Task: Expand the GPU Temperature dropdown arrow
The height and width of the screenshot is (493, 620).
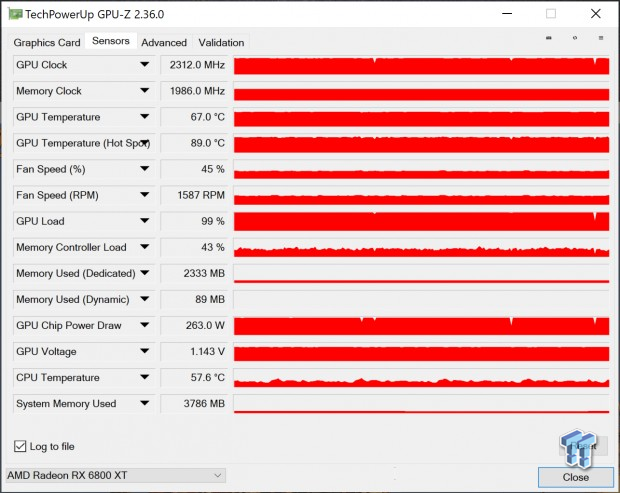Action: (x=145, y=117)
